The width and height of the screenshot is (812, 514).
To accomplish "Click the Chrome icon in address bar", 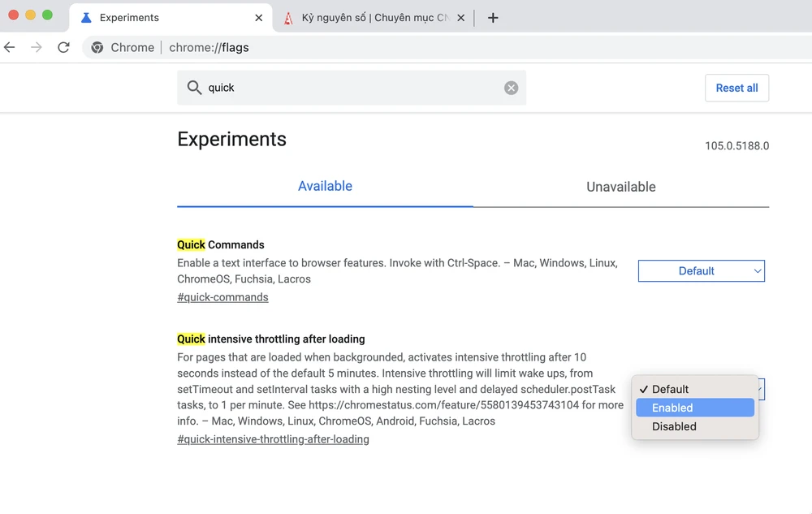I will [x=97, y=48].
